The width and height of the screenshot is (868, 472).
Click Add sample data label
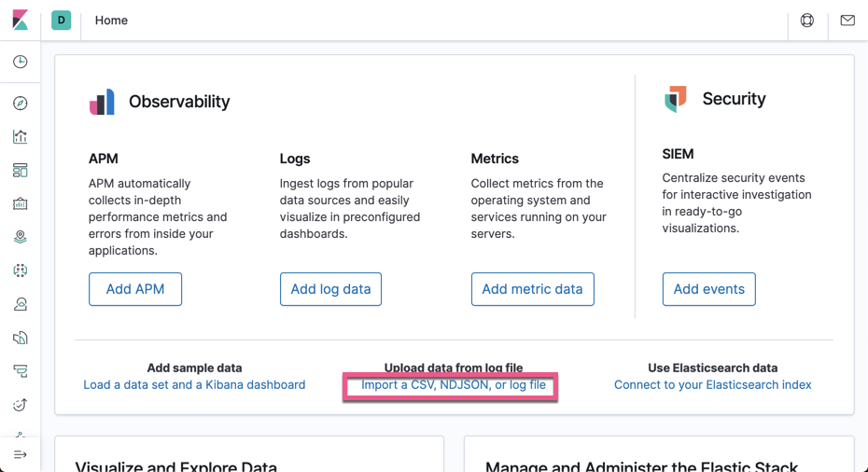194,368
